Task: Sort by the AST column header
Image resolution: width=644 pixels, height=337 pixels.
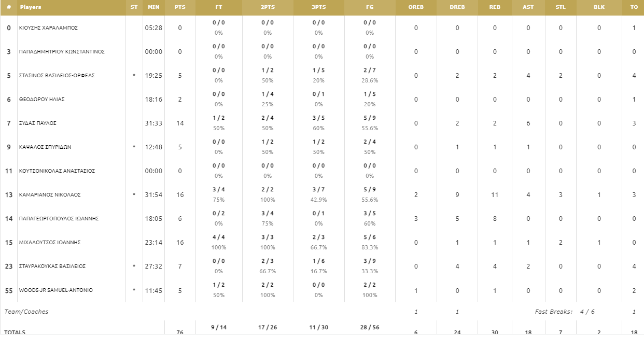Action: 528,7
